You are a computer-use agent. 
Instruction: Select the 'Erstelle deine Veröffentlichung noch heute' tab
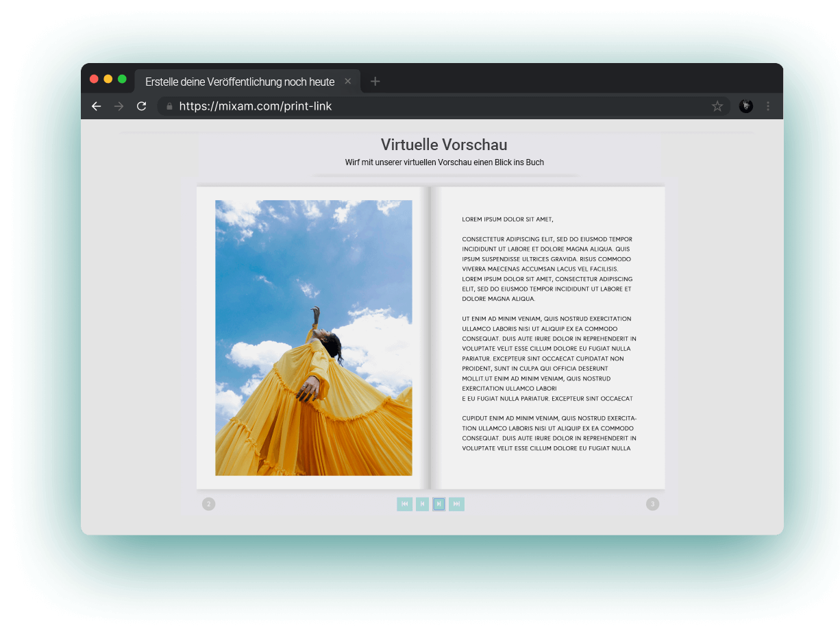240,82
